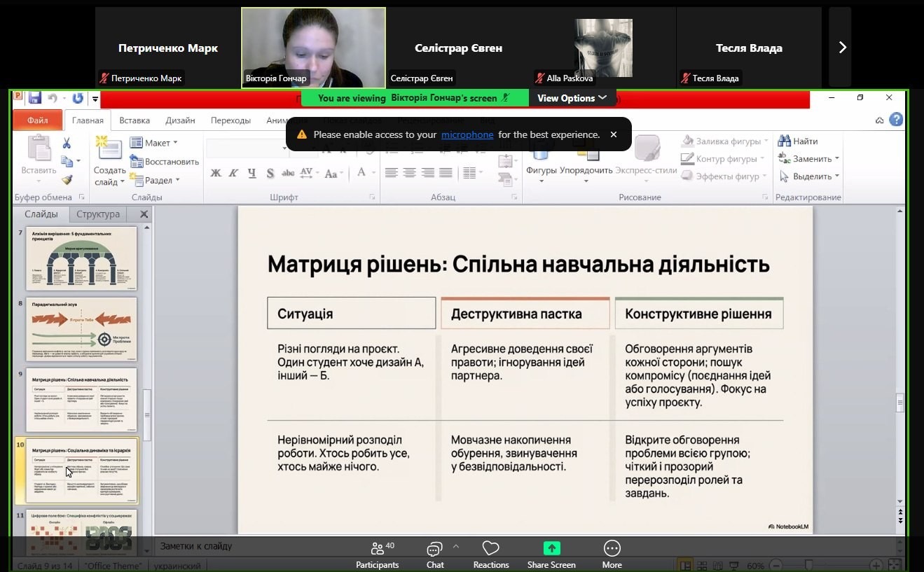
Task: Toggle bold formatting Ж
Action: (x=216, y=173)
